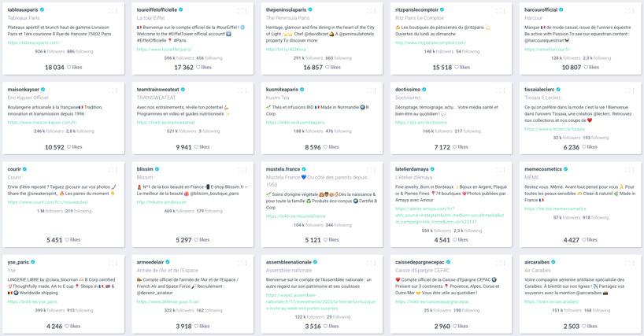Click the heart icon on caissedepargnecepac card
The image size is (644, 336).
pyautogui.click(x=455, y=326)
